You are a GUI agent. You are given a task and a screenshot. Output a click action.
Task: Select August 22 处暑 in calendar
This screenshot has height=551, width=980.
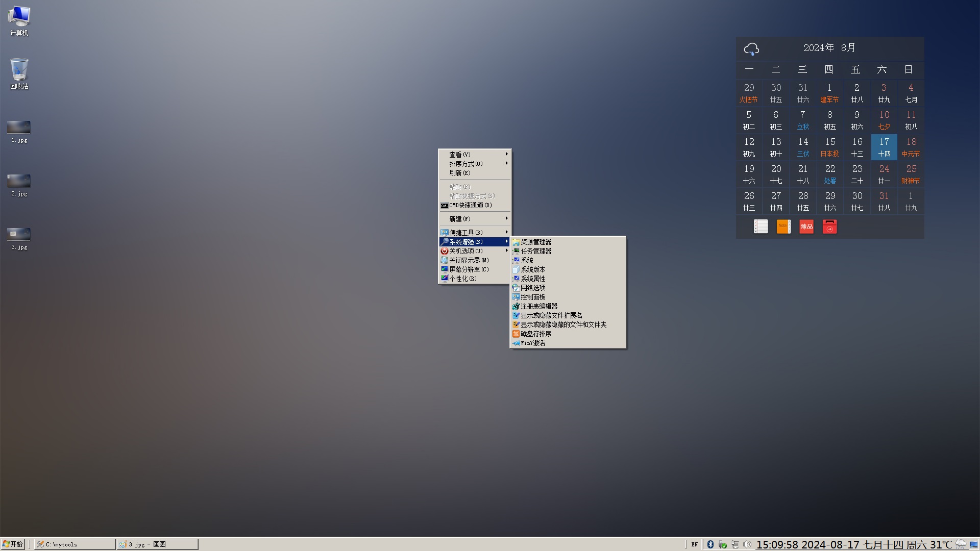tap(830, 174)
